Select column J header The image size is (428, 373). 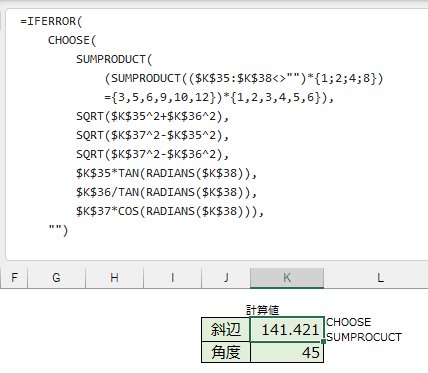point(226,277)
